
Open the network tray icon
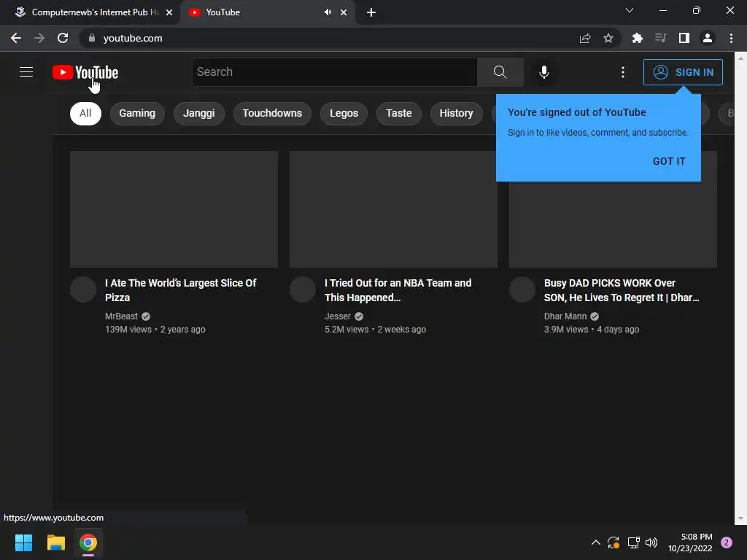(633, 542)
